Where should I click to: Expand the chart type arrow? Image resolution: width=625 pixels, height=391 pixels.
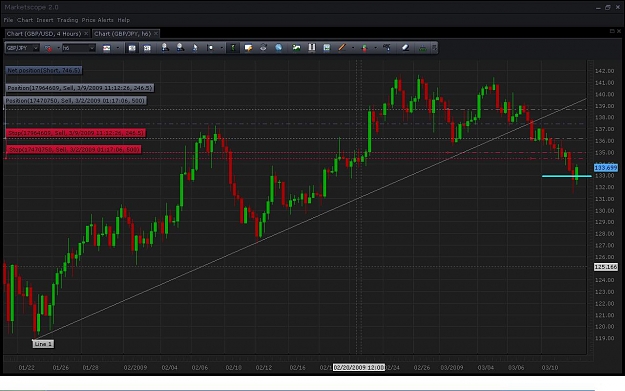117,48
